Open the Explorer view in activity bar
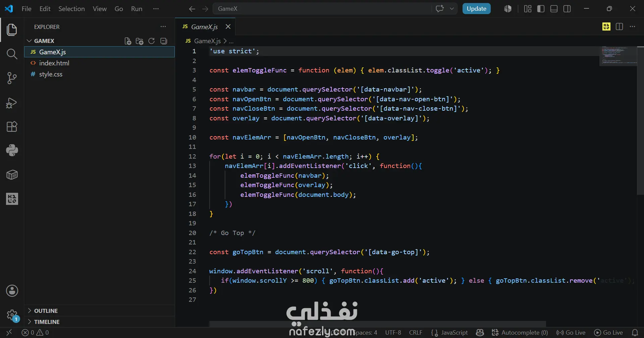The width and height of the screenshot is (644, 338). tap(12, 30)
